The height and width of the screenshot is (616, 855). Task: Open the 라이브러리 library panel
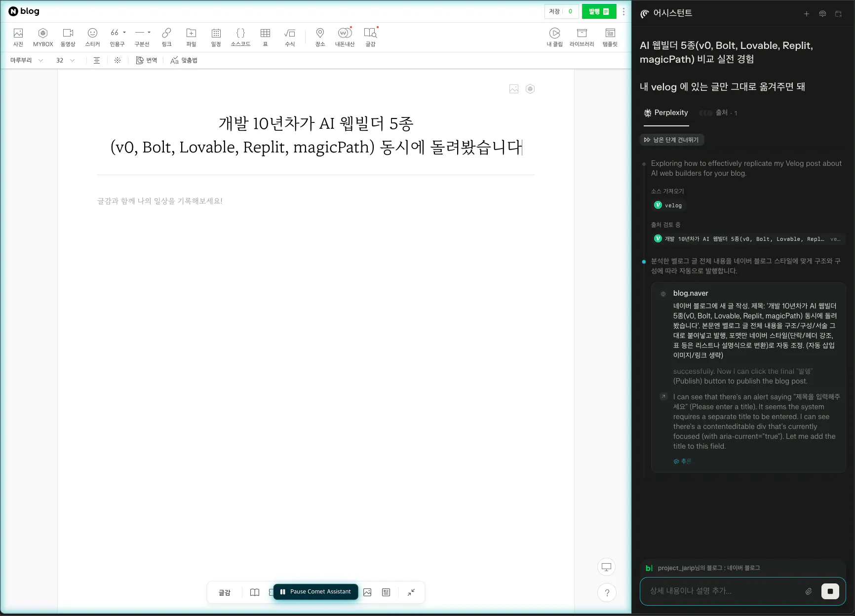point(582,37)
